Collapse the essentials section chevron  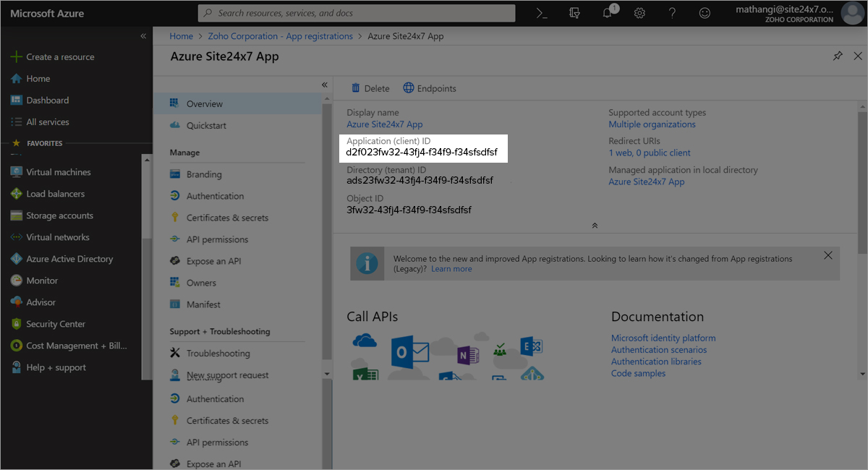click(595, 226)
